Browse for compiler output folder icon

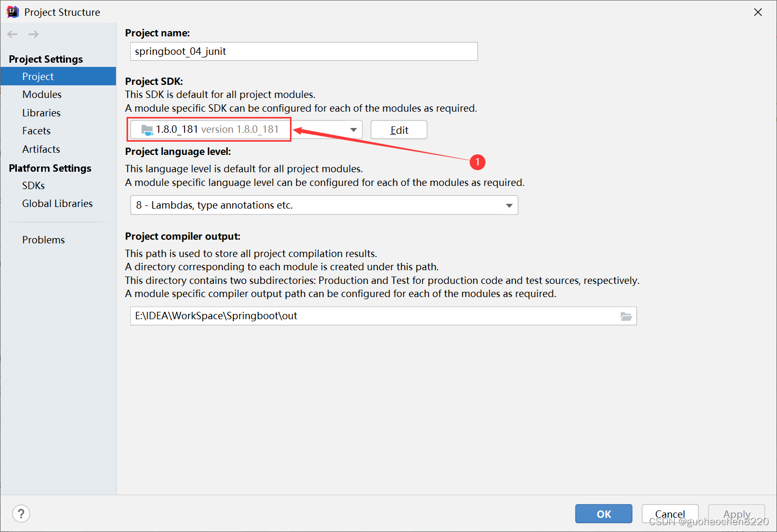pyautogui.click(x=626, y=316)
